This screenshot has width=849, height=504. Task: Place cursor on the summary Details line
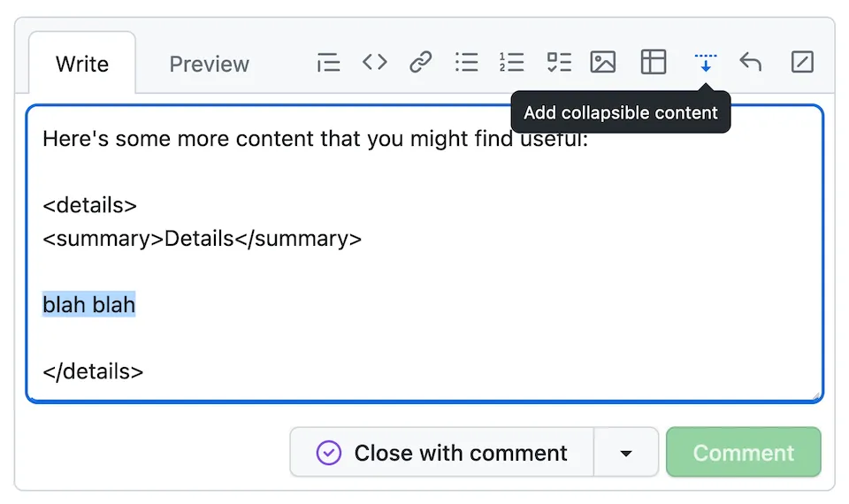202,239
